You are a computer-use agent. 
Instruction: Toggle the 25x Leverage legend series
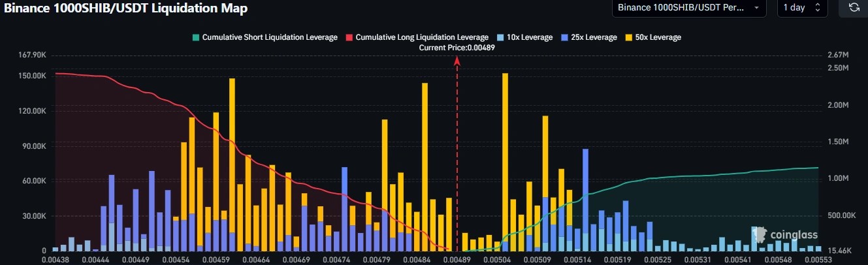pos(588,37)
